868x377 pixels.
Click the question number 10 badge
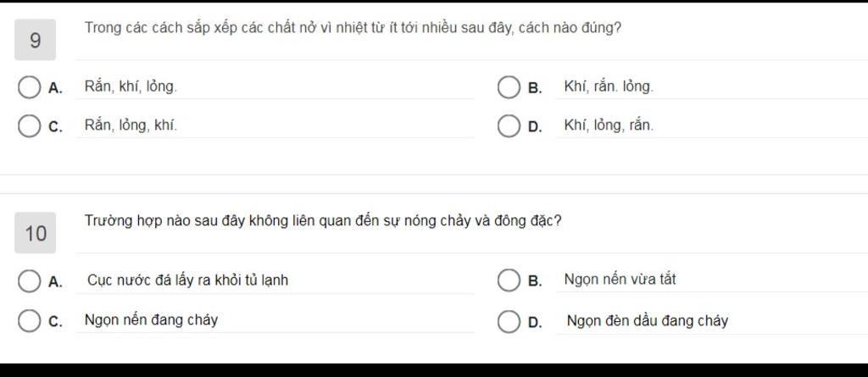(x=35, y=233)
